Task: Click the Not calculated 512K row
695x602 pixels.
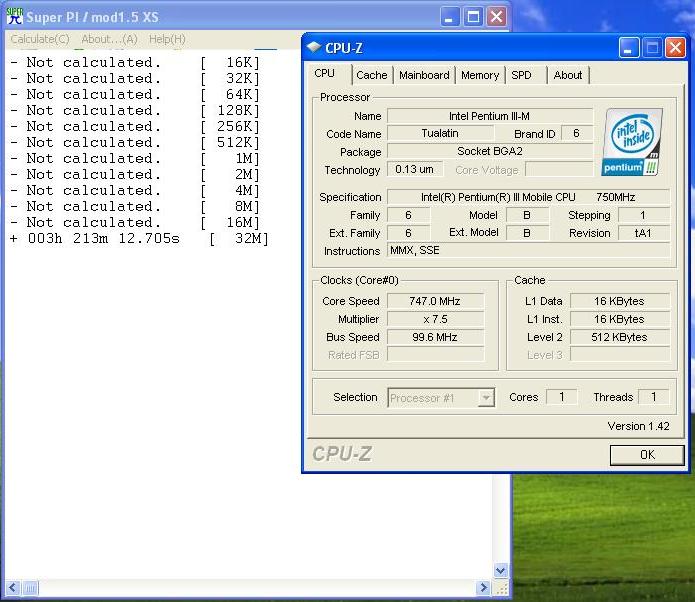Action: pyautogui.click(x=135, y=143)
